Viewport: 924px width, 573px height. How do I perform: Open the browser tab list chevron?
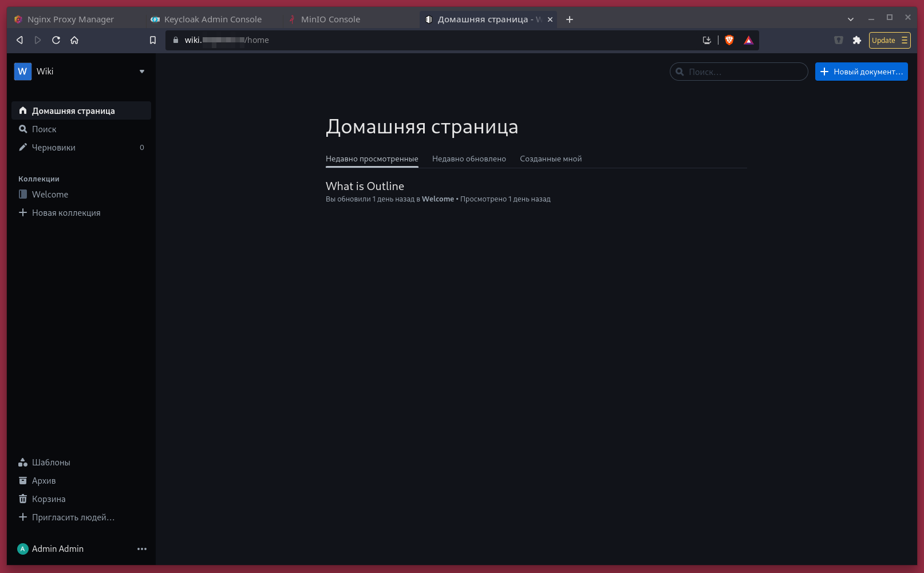click(x=850, y=19)
